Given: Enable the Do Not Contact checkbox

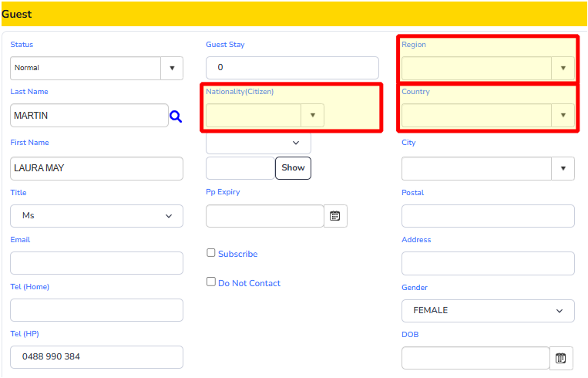Looking at the screenshot, I should pyautogui.click(x=210, y=282).
